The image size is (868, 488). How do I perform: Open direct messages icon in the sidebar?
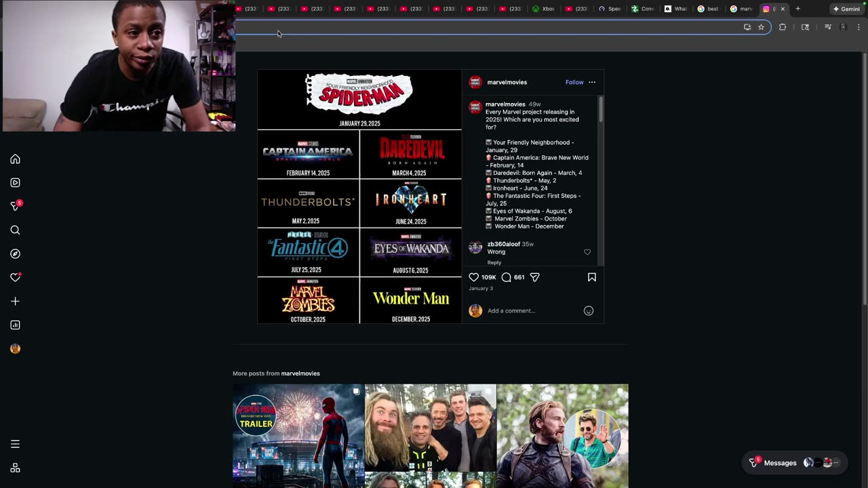click(15, 206)
